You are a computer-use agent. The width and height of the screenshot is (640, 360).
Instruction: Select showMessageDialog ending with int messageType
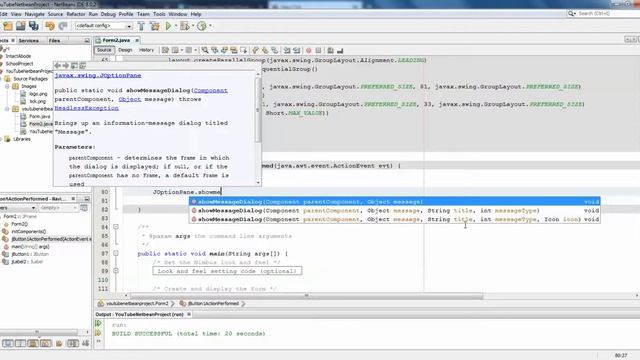click(x=394, y=211)
